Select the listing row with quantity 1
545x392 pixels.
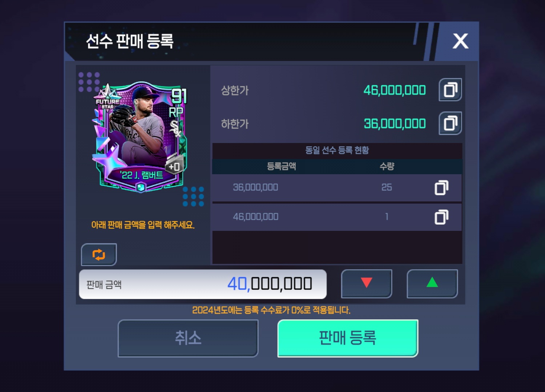click(337, 217)
